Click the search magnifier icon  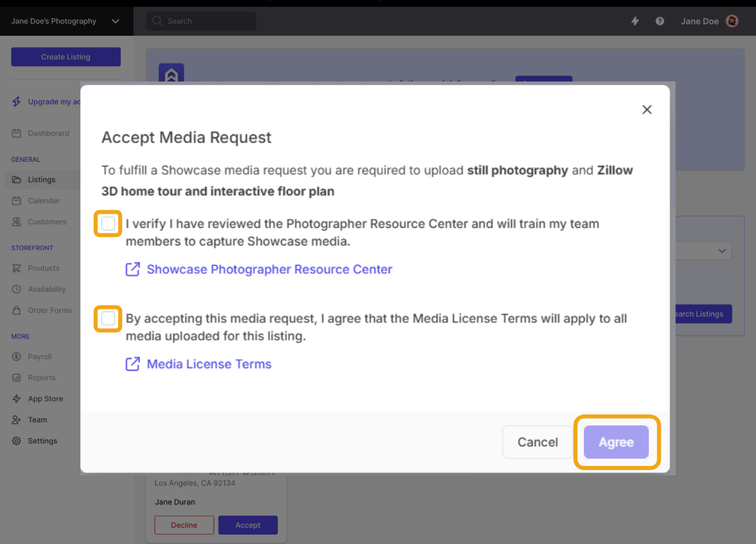[157, 21]
